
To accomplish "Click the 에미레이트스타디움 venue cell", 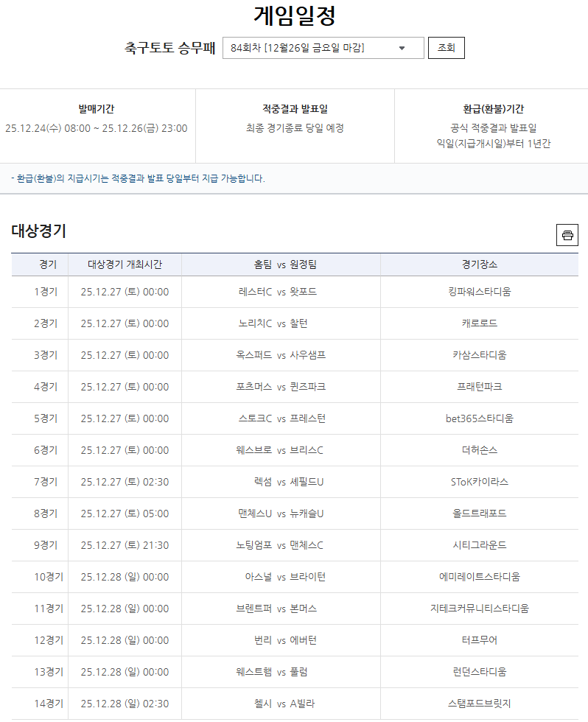I will [479, 577].
